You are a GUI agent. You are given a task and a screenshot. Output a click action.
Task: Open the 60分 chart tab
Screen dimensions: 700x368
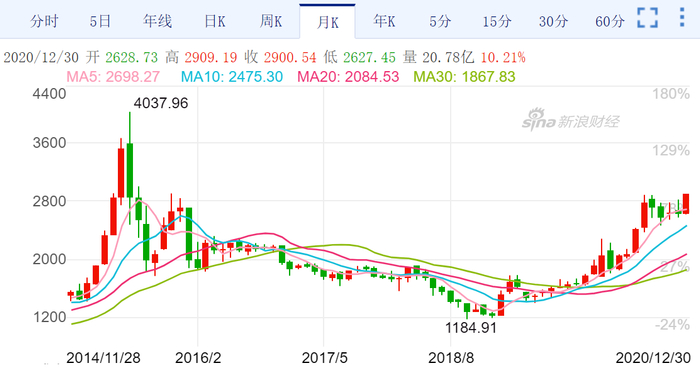(x=609, y=21)
